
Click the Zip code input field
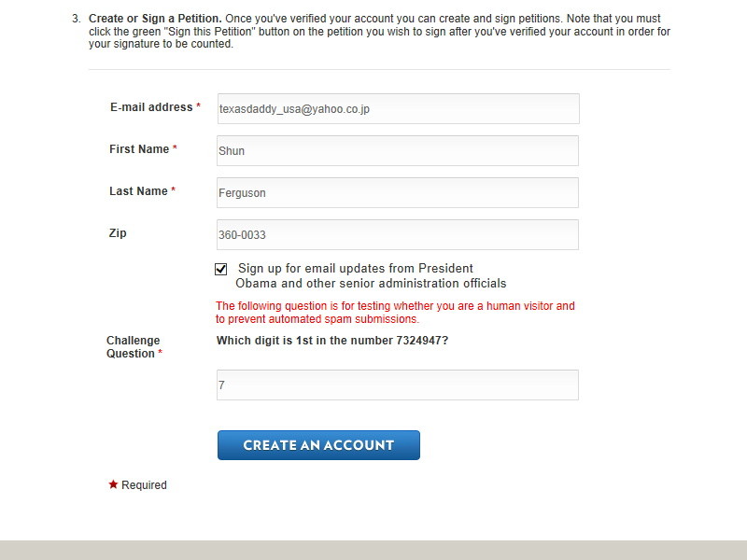tap(398, 234)
